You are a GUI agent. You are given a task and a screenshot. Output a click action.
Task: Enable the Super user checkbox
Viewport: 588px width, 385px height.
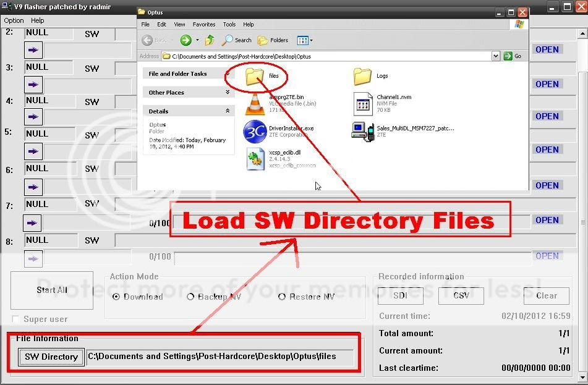pyautogui.click(x=15, y=319)
